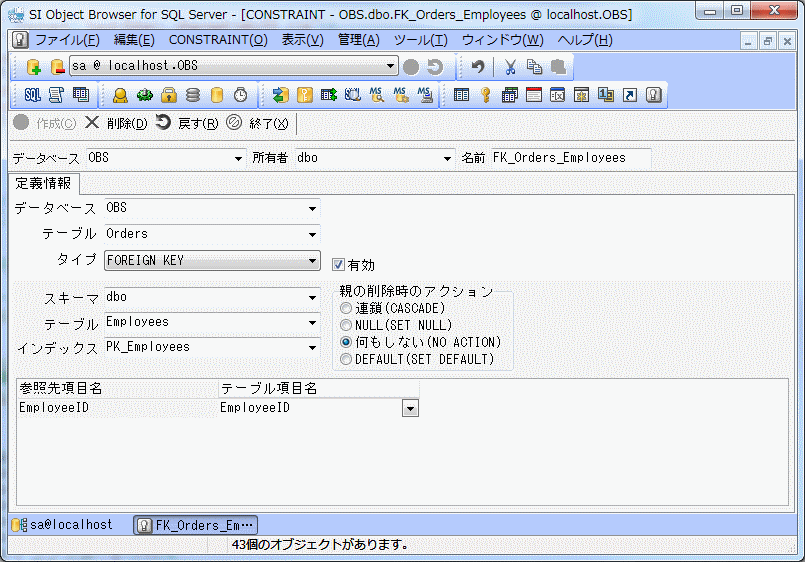Click the 終了(X) button

tap(258, 124)
